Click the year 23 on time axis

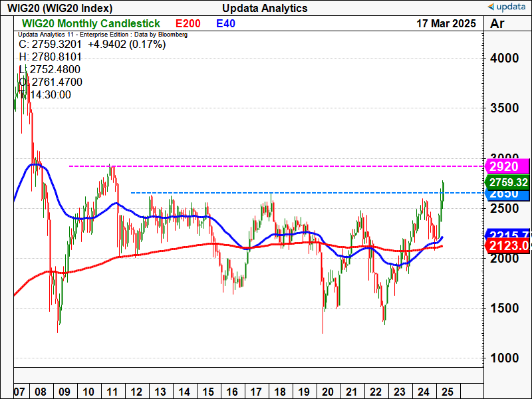pos(400,392)
